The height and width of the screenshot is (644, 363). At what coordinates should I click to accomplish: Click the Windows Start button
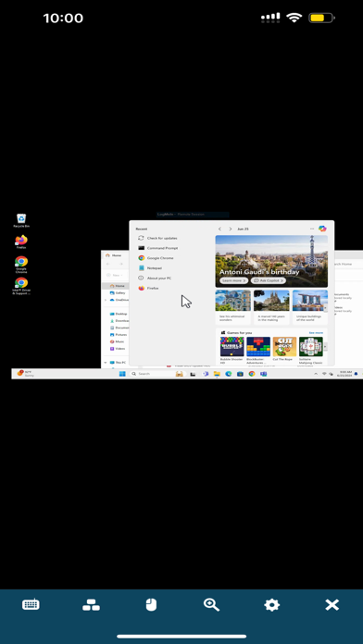(x=122, y=374)
